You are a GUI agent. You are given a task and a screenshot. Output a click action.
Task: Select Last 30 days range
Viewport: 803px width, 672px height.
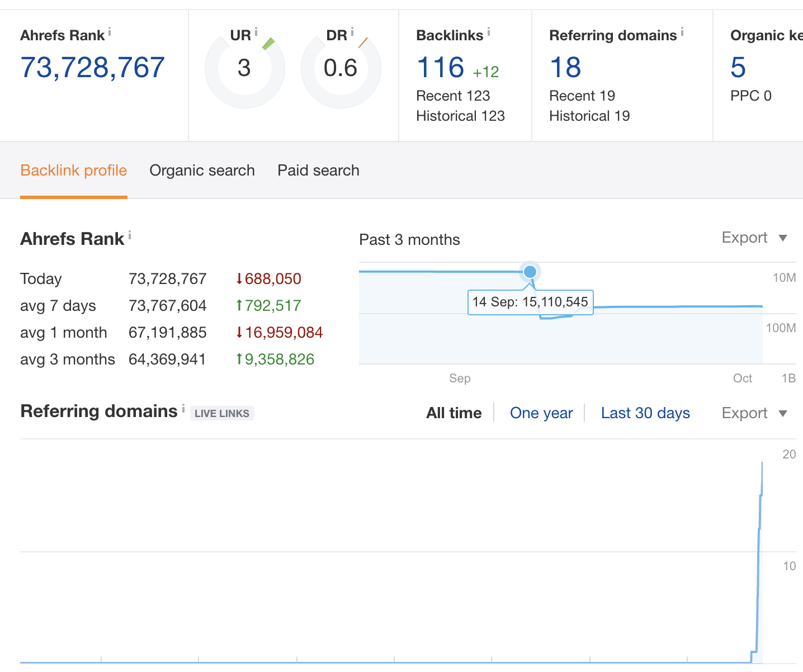click(x=645, y=413)
